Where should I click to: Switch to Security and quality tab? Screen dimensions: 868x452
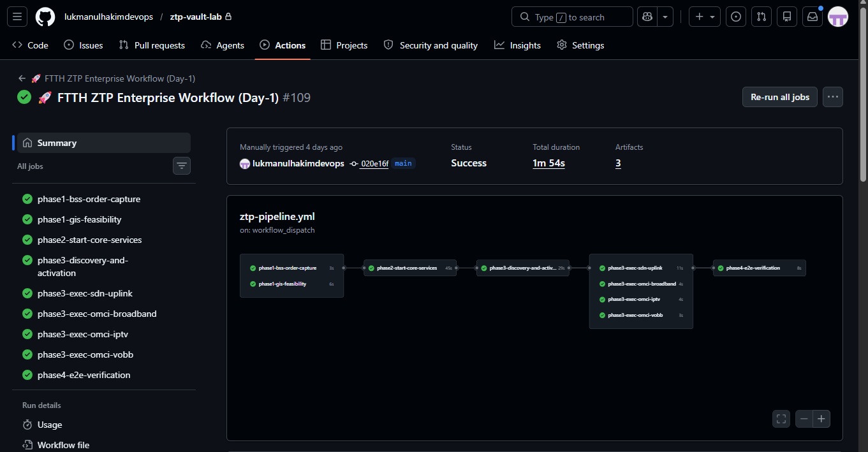[430, 45]
